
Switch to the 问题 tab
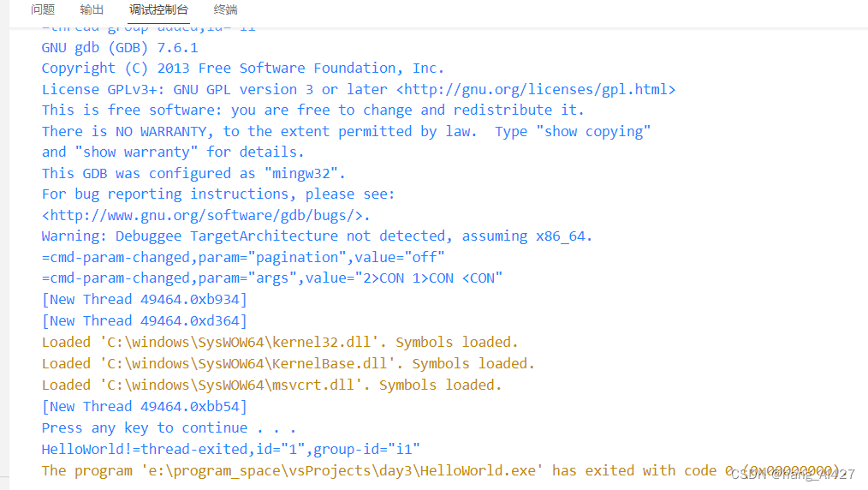(x=43, y=9)
